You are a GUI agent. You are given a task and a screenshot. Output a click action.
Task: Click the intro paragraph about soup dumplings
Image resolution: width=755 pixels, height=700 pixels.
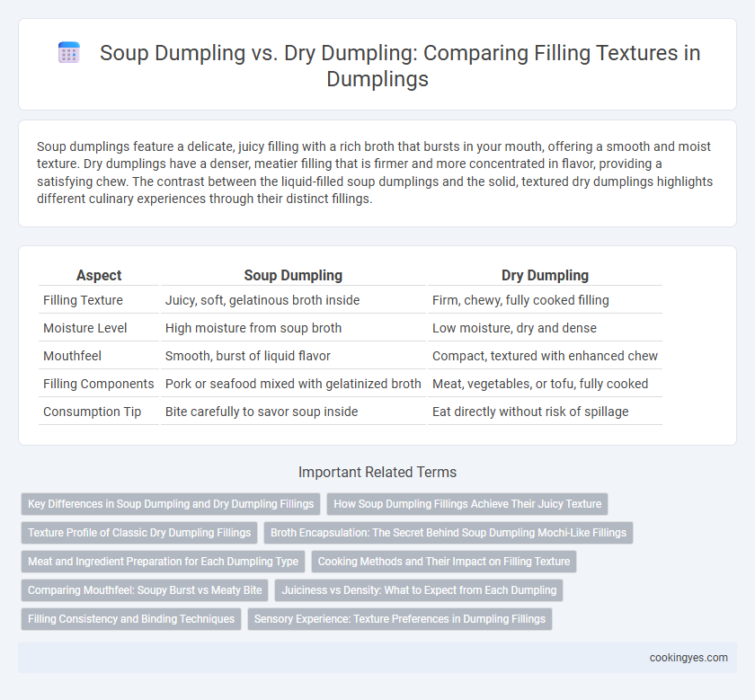375,173
